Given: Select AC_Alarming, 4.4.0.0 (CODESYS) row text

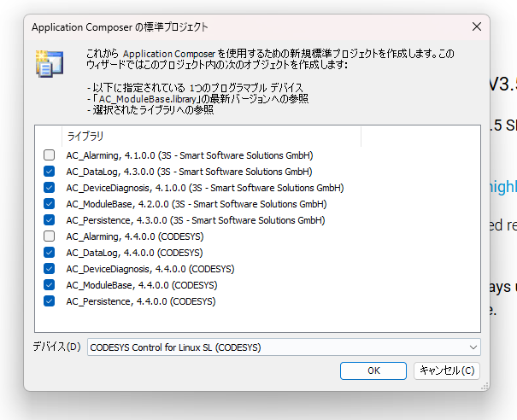Looking at the screenshot, I should point(135,236).
